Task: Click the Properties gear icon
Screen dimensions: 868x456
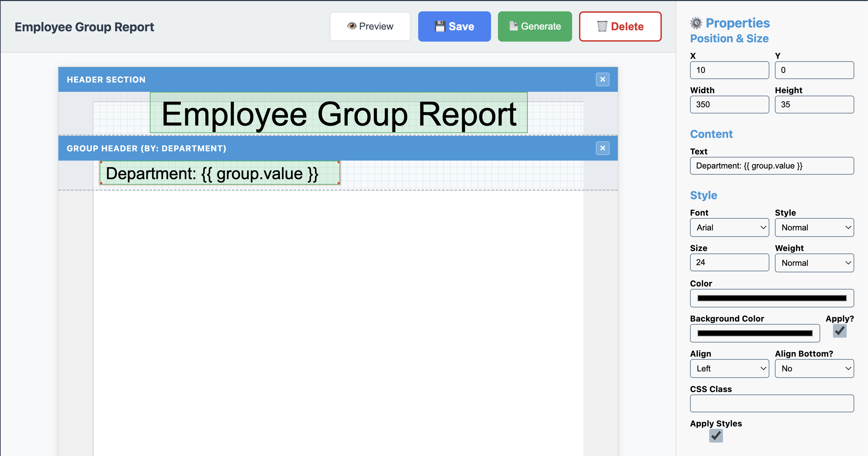Action: [x=697, y=22]
